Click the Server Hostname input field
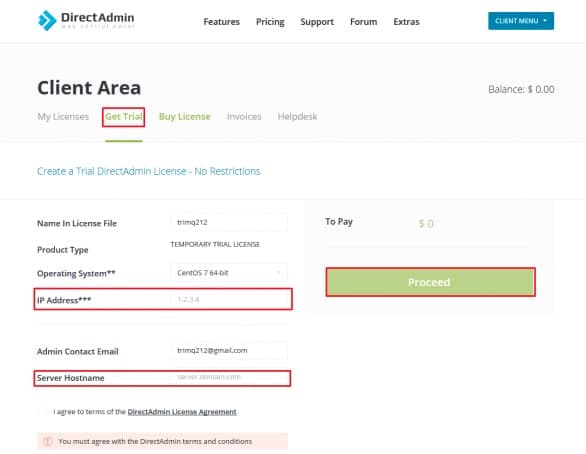The height and width of the screenshot is (454, 586). pos(229,377)
